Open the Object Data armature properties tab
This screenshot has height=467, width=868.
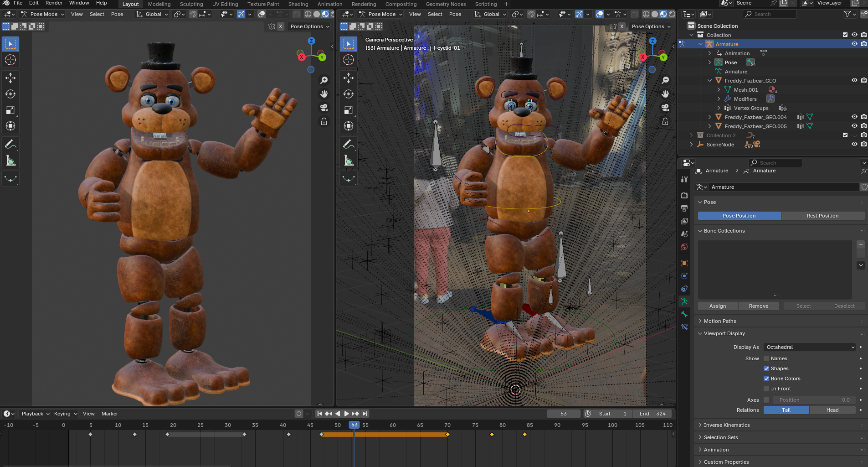click(x=684, y=301)
